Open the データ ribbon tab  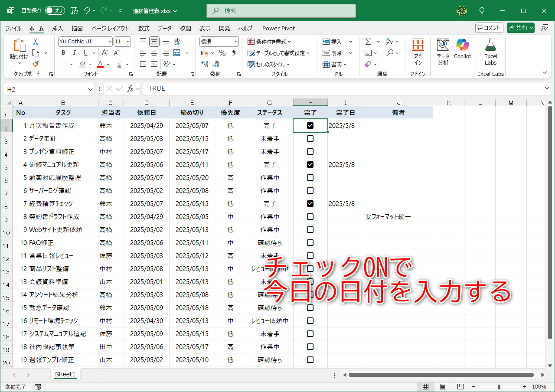[164, 28]
